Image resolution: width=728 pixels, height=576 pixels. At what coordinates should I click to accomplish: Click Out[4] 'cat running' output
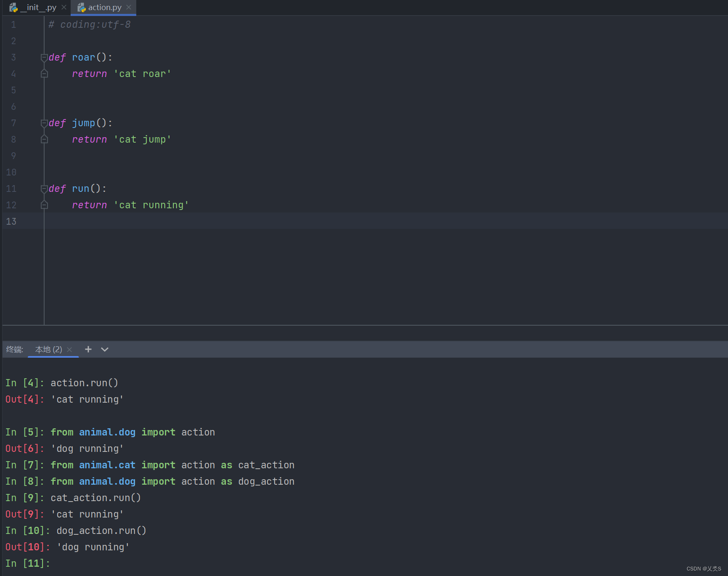[87, 399]
